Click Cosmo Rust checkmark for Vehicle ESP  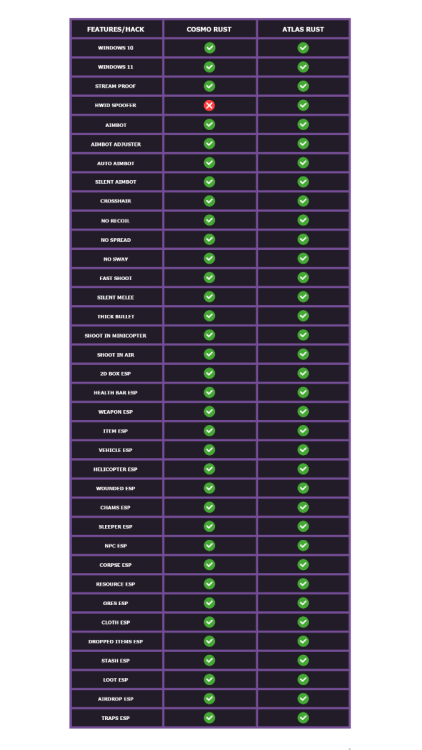pyautogui.click(x=209, y=450)
